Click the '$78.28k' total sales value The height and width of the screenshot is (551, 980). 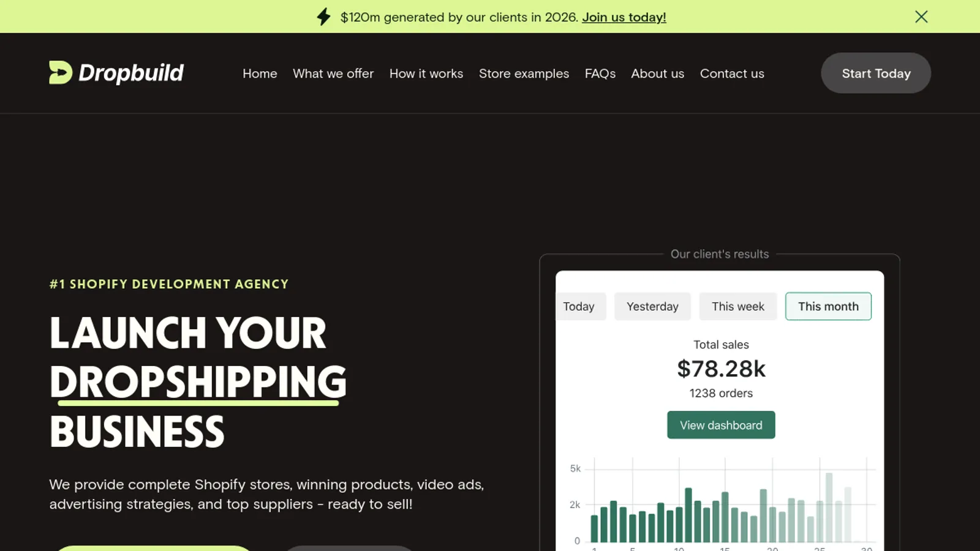721,369
